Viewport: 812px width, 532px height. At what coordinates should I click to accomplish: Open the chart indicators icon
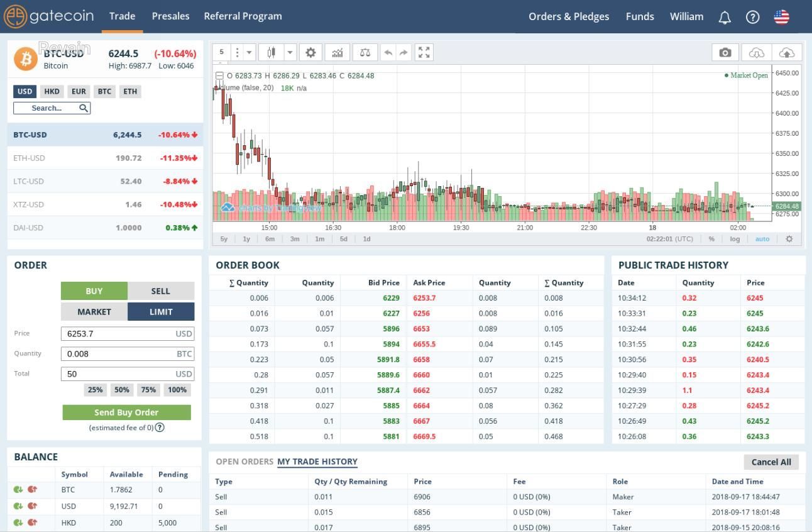pos(337,53)
